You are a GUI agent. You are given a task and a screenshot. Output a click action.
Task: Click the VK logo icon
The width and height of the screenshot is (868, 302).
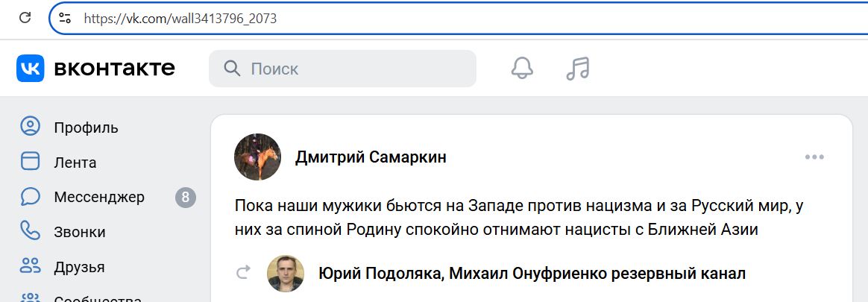(x=31, y=69)
